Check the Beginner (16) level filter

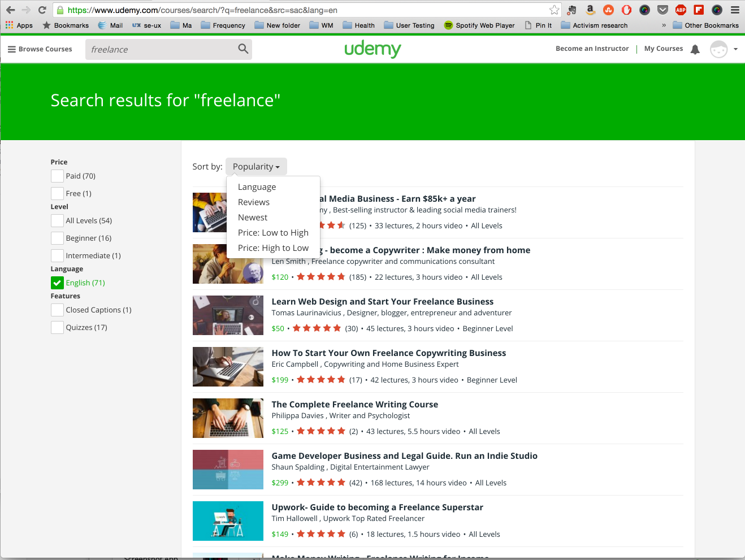click(57, 238)
